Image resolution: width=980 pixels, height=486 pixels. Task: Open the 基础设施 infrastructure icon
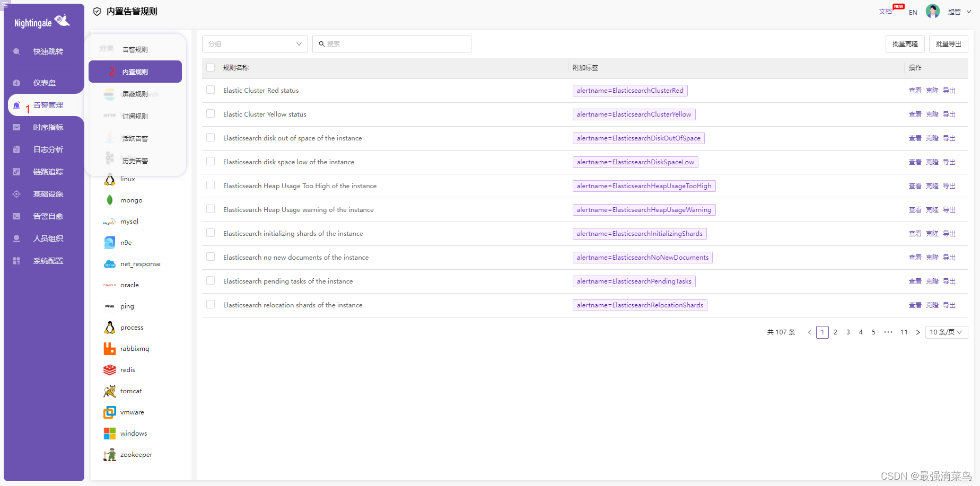16,194
